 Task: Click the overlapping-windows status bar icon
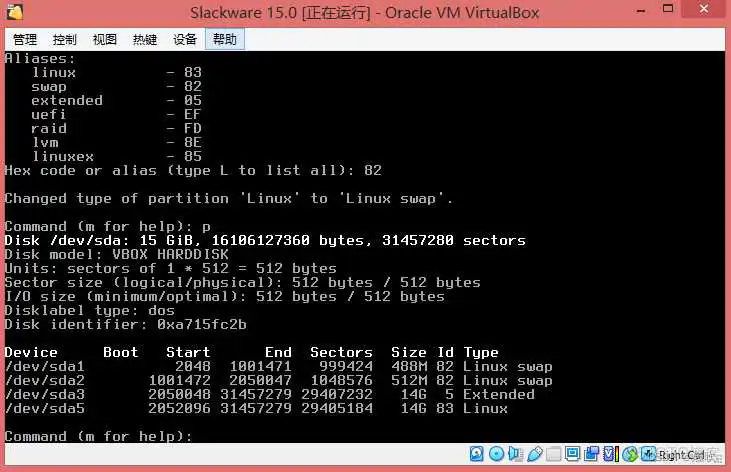click(x=591, y=453)
